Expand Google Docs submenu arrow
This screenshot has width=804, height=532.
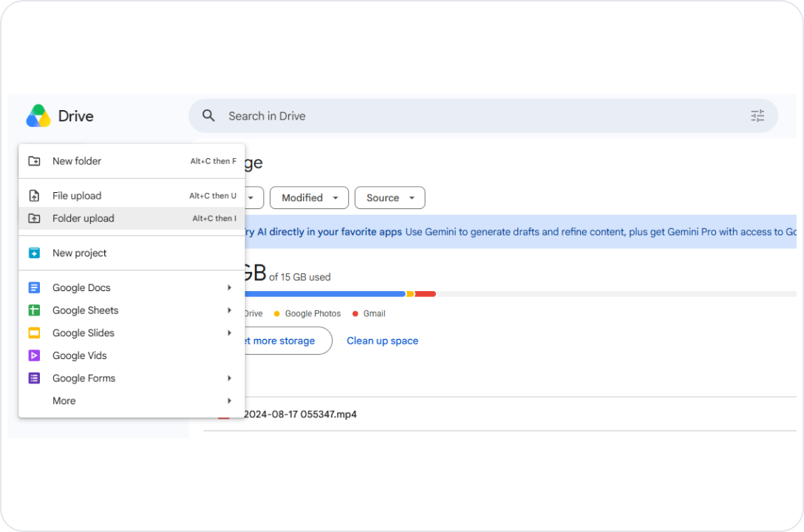point(229,287)
